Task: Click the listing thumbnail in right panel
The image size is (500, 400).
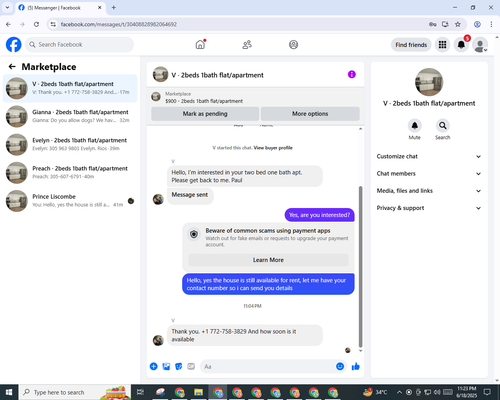Action: tap(429, 82)
